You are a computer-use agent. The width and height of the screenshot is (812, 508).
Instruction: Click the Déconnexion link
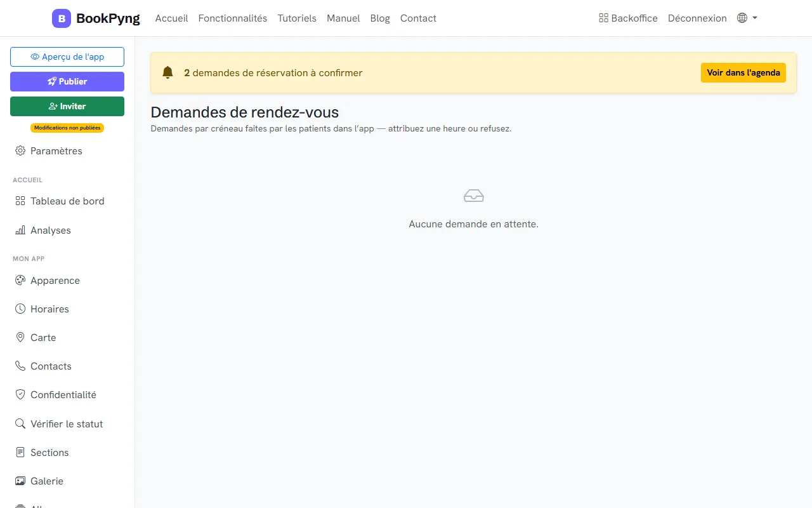[697, 18]
